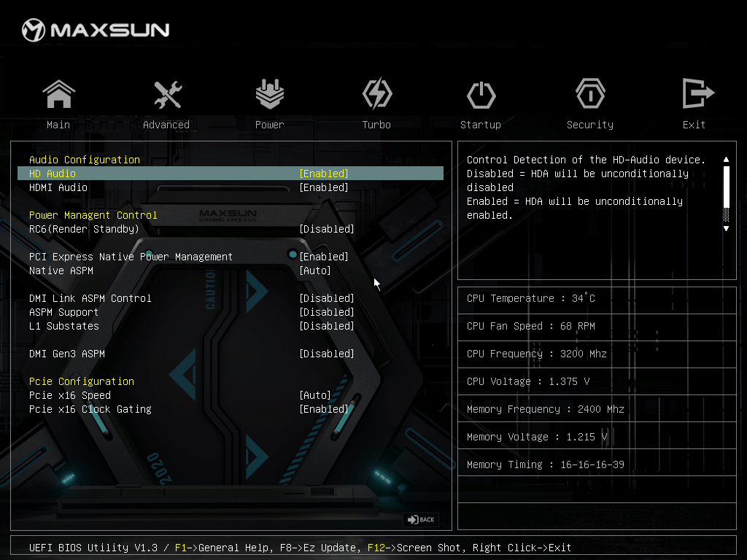Click the Audio Configuration heading
The height and width of the screenshot is (560, 747).
85,160
